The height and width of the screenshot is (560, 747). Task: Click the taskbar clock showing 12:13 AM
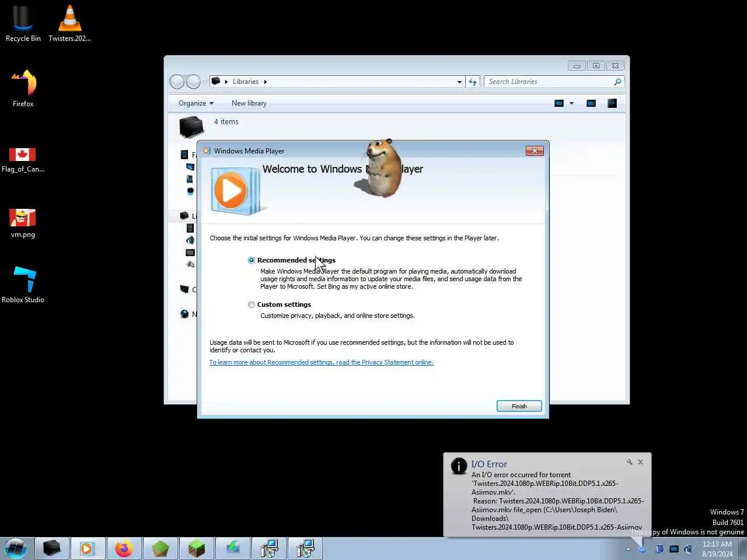(x=717, y=549)
